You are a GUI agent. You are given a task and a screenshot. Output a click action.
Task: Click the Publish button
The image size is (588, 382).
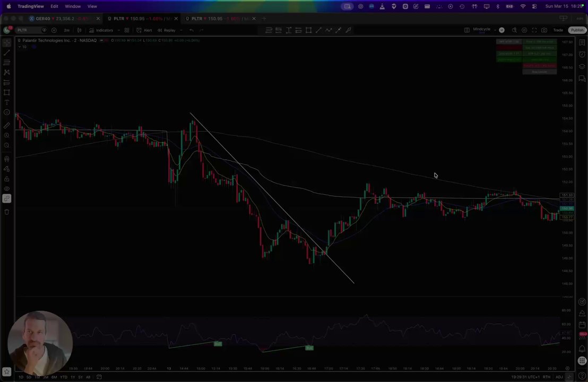(577, 30)
